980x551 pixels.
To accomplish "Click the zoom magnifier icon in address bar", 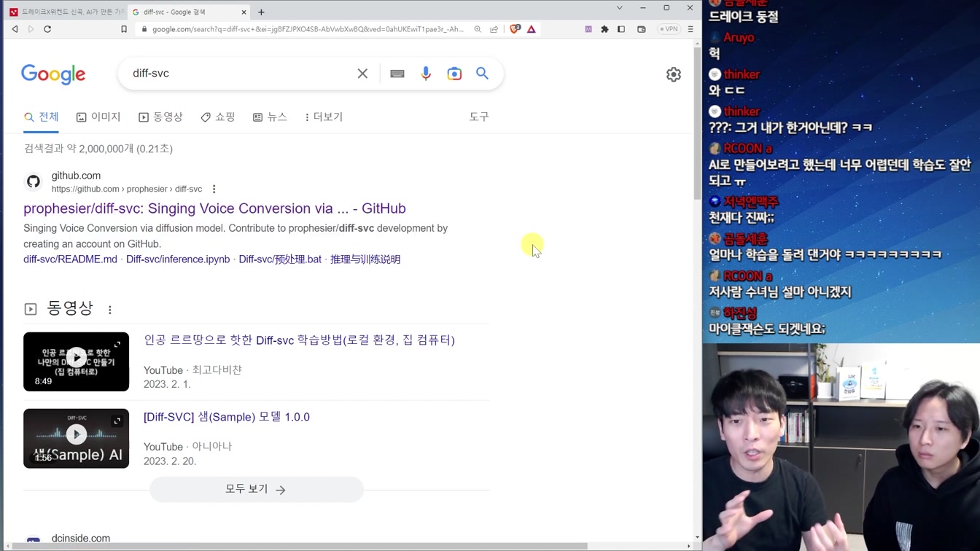I will pyautogui.click(x=478, y=29).
